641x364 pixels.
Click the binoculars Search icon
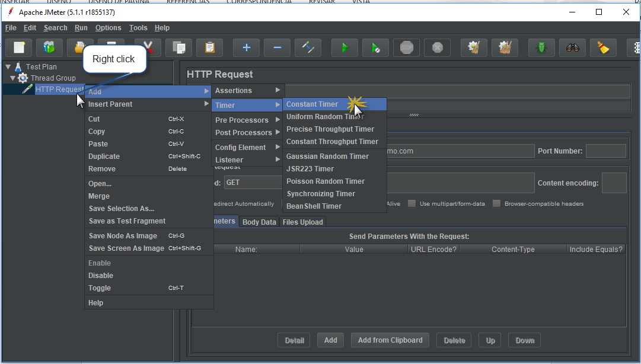point(572,48)
